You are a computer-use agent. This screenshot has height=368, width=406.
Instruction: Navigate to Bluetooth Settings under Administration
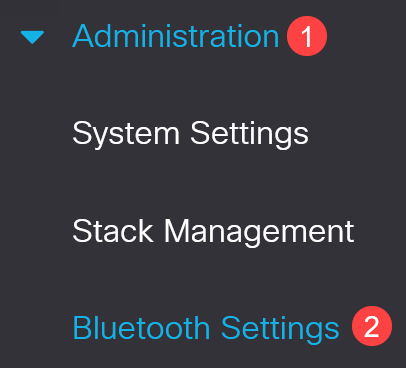tap(206, 328)
